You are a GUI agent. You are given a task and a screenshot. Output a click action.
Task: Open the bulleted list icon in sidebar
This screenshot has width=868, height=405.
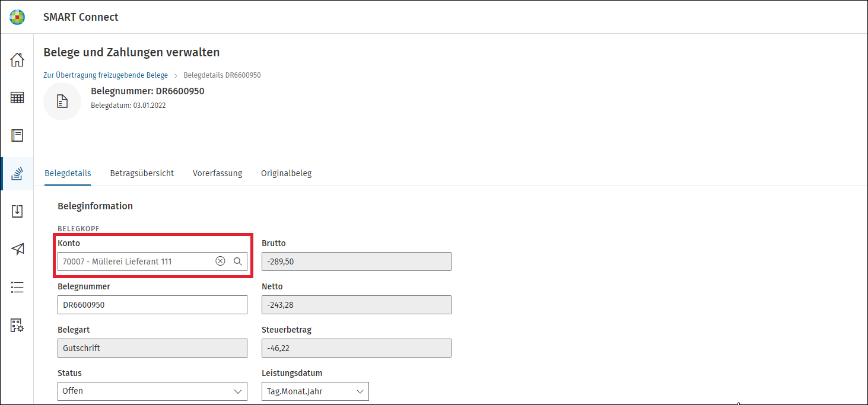(17, 288)
